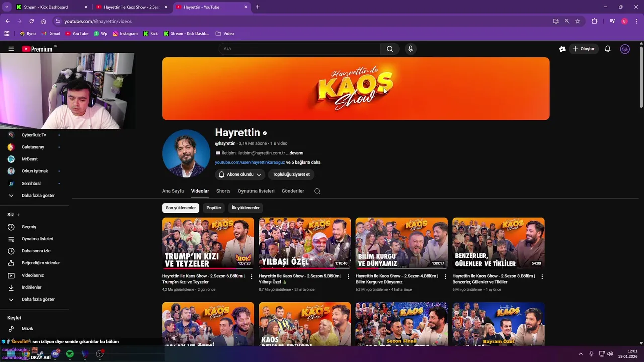The width and height of the screenshot is (644, 362).
Task: Expand the Siz section chevron
Action: coord(19,215)
